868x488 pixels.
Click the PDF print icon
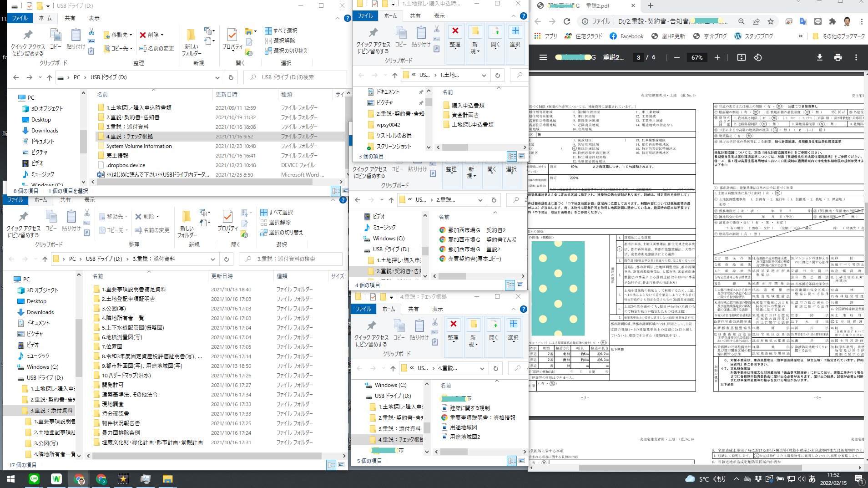[838, 57]
